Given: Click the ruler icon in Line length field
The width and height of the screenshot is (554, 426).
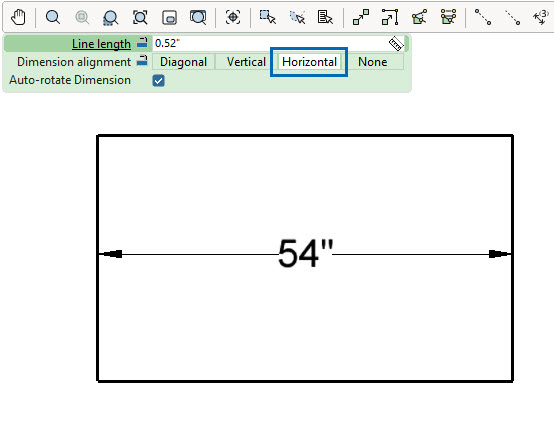Looking at the screenshot, I should tap(396, 43).
